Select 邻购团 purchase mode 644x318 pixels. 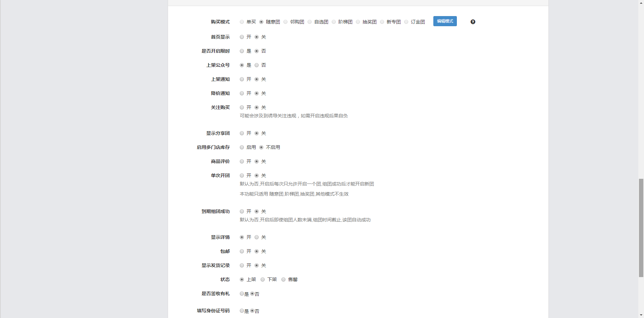click(285, 22)
